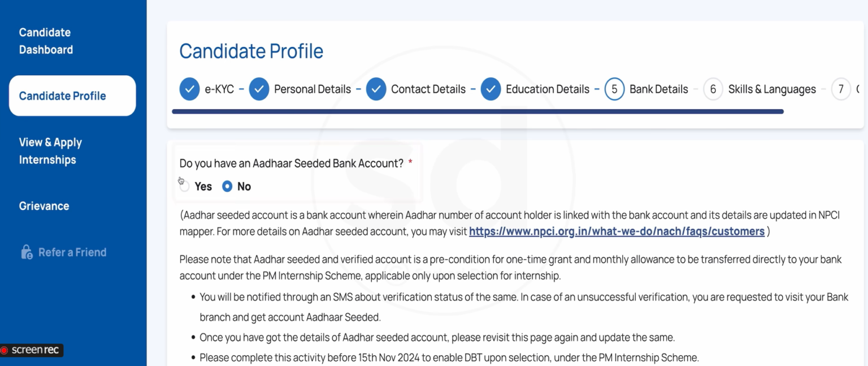Click the e-KYC completed checkmark icon

[x=190, y=89]
